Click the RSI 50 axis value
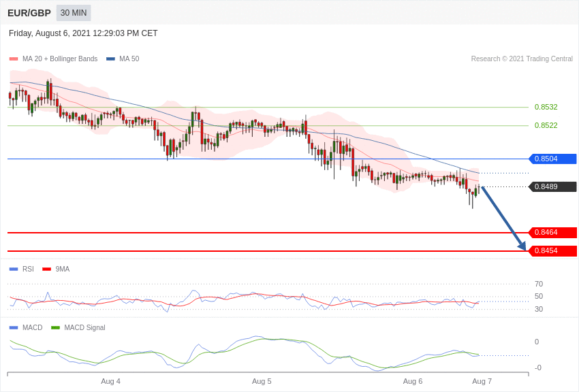This screenshot has height=392, width=579. pos(539,296)
